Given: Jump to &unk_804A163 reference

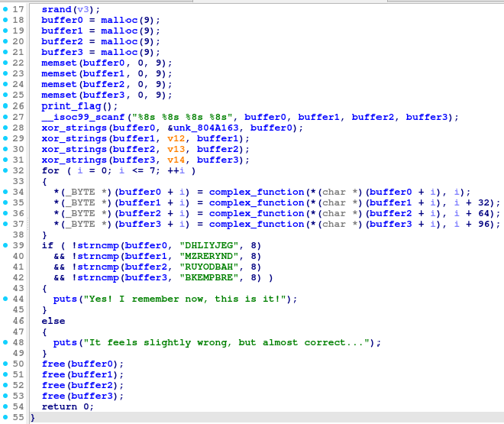Looking at the screenshot, I should (203, 128).
